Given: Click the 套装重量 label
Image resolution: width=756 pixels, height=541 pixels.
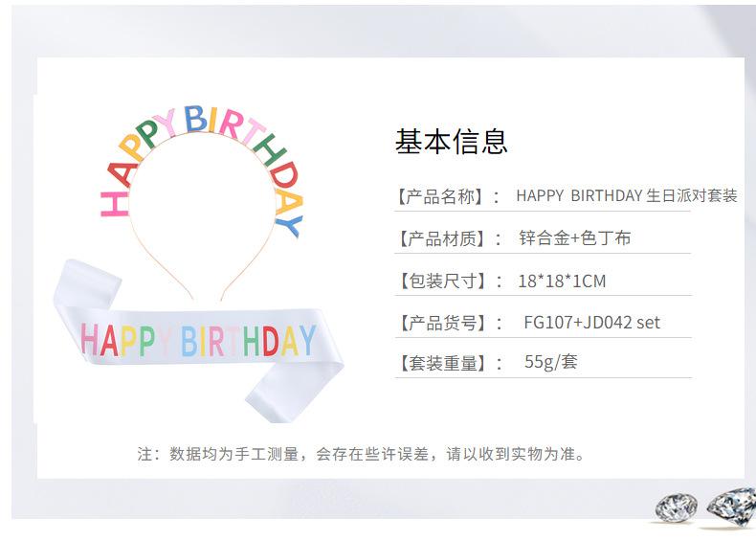Looking at the screenshot, I should 440,363.
